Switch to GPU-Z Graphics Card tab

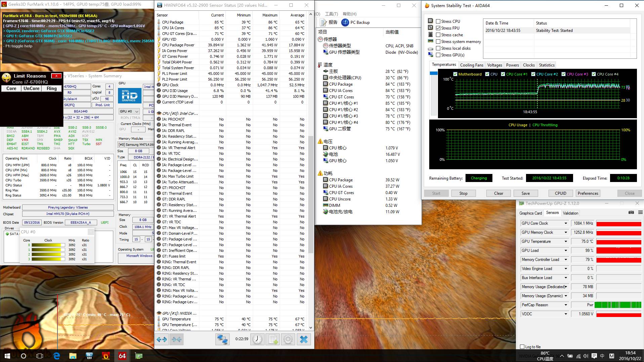(x=530, y=213)
